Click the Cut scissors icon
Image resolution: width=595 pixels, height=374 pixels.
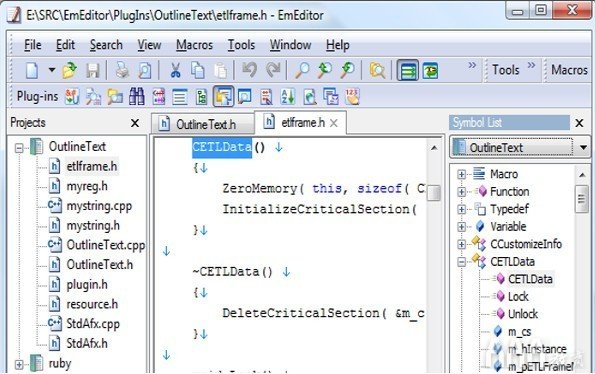click(x=175, y=71)
